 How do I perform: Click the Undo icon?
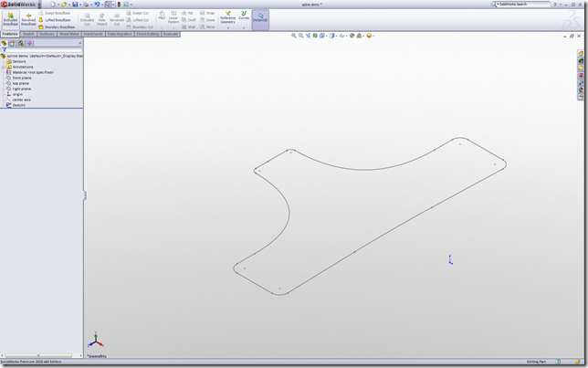pos(97,5)
